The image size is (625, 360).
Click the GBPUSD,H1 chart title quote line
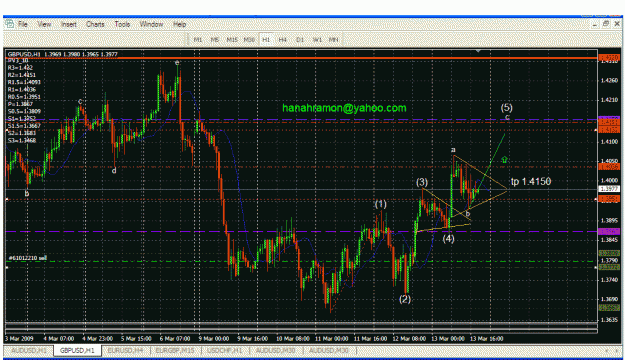63,54
